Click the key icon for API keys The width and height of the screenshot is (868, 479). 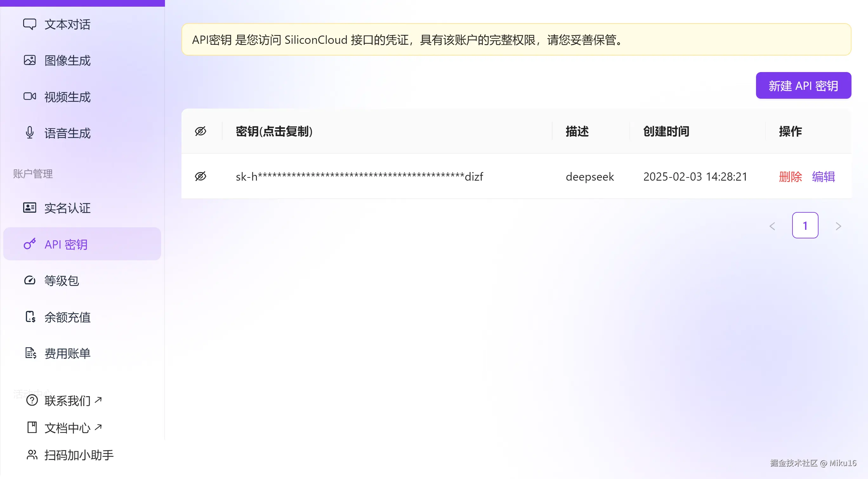(x=30, y=244)
